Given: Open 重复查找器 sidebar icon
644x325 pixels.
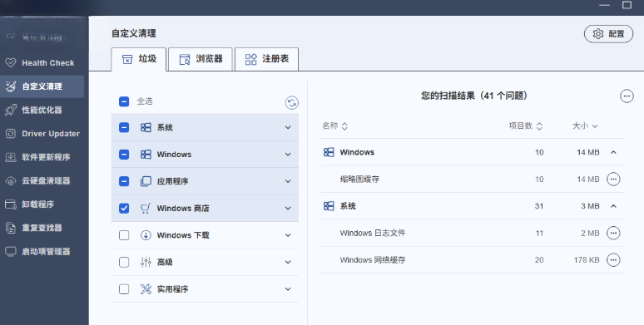Looking at the screenshot, I should [11, 228].
